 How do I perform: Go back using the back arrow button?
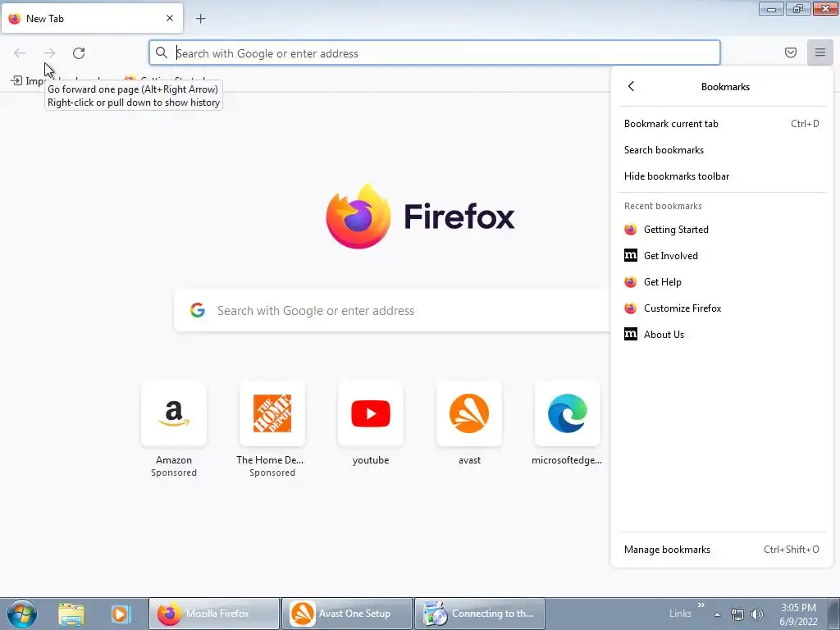[20, 53]
